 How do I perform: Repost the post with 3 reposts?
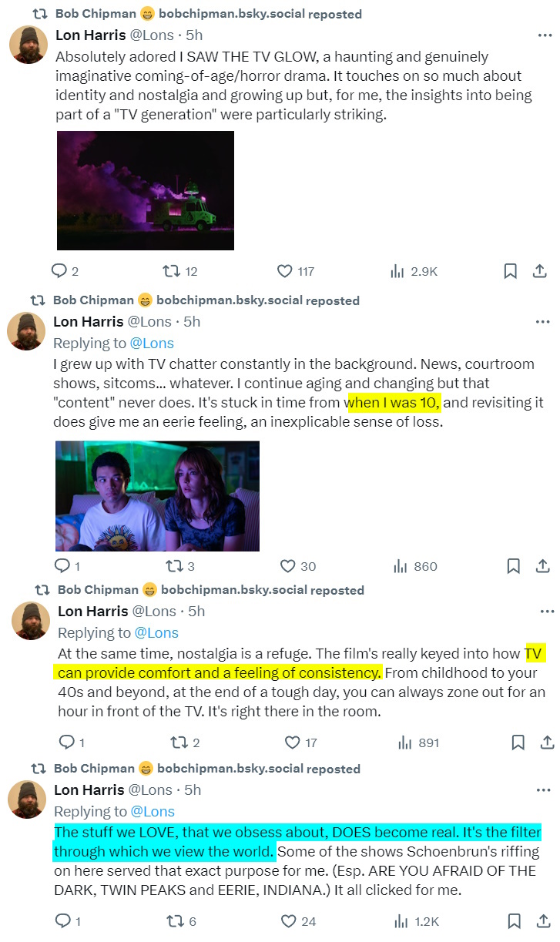tap(175, 566)
